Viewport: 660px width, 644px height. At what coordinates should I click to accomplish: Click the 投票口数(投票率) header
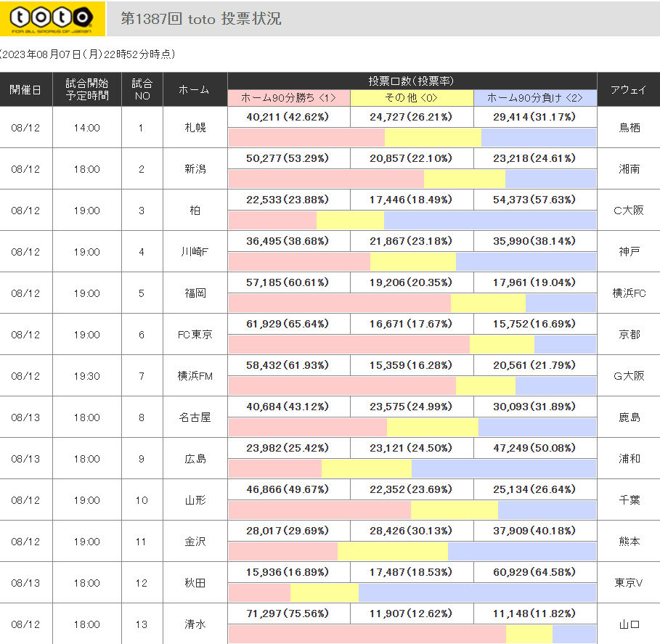click(412, 81)
